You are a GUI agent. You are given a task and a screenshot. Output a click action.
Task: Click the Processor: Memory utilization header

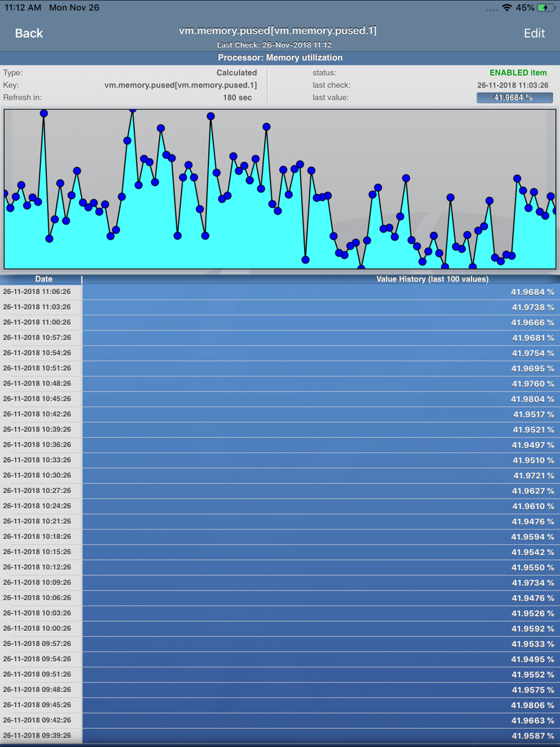280,58
